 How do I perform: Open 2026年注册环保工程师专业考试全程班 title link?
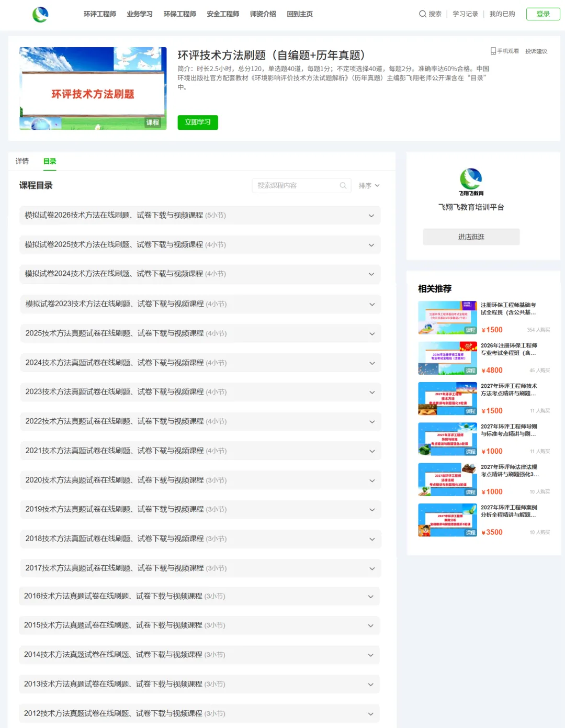pos(509,349)
